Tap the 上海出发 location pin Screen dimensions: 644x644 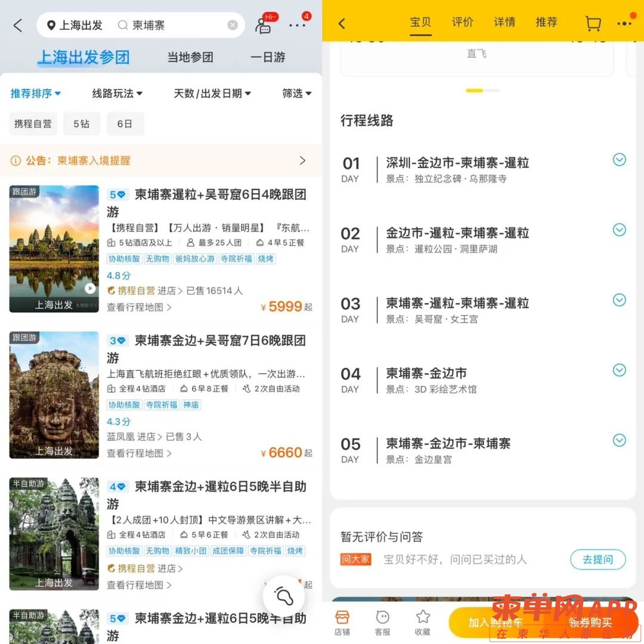click(x=51, y=26)
